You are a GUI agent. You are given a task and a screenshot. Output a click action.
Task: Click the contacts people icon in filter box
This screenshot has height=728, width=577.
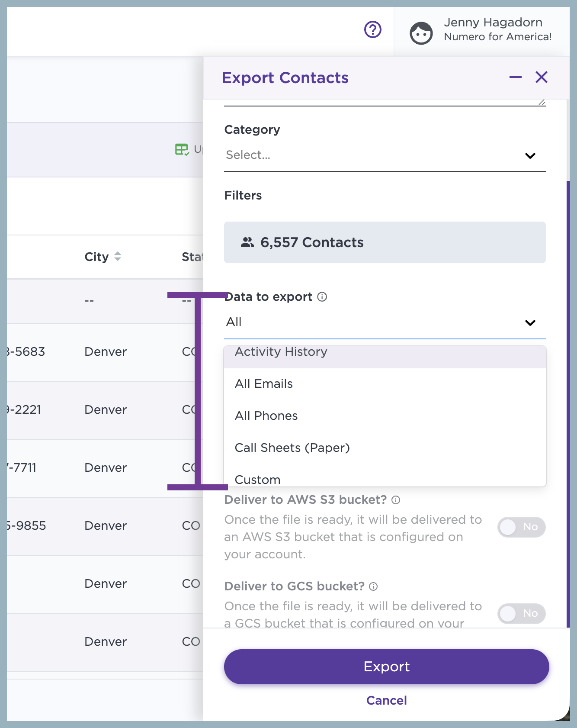click(247, 242)
